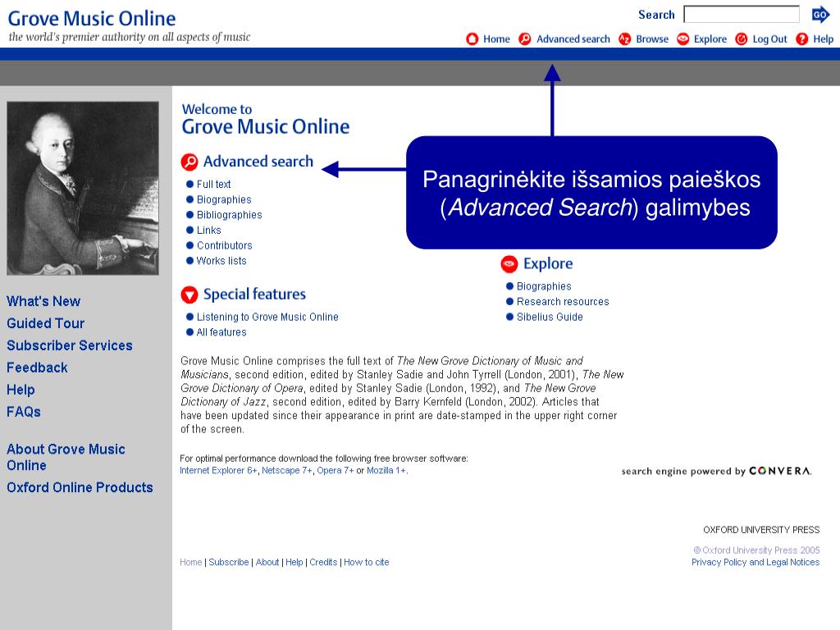Follow the Netscape 7+ download link

coord(287,470)
